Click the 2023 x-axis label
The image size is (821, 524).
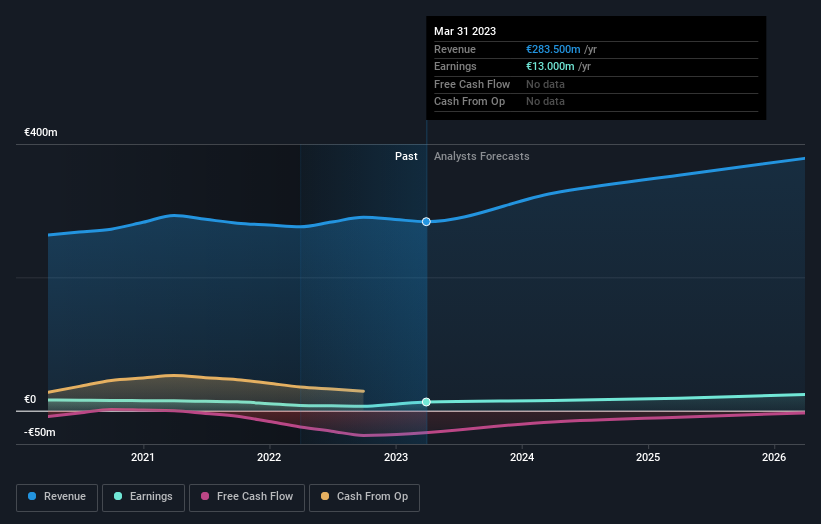click(x=396, y=457)
